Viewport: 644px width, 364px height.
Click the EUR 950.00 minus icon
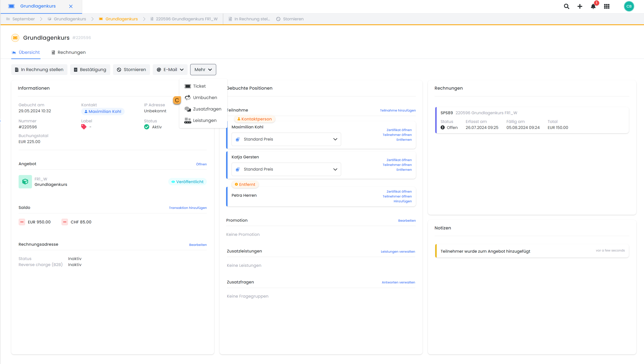(22, 222)
